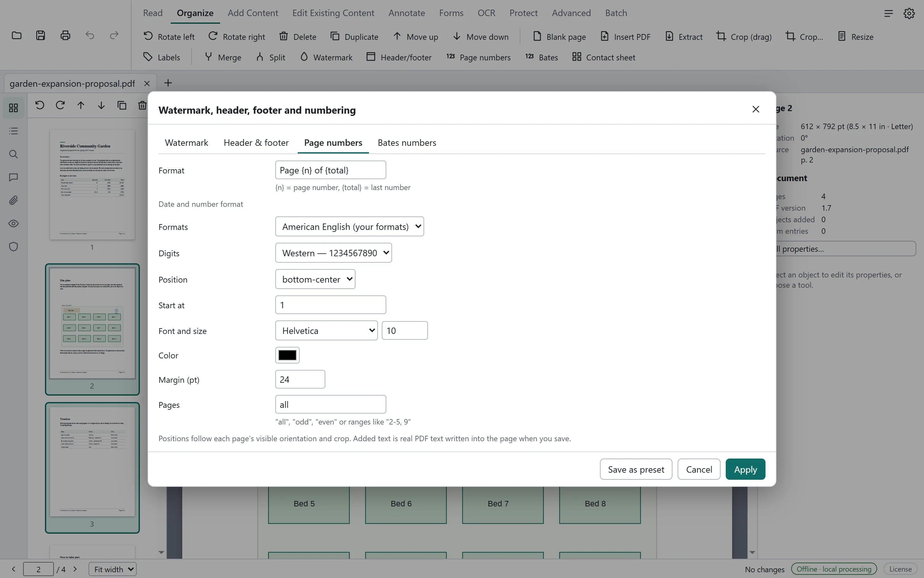Click the License button in status bar

point(900,569)
